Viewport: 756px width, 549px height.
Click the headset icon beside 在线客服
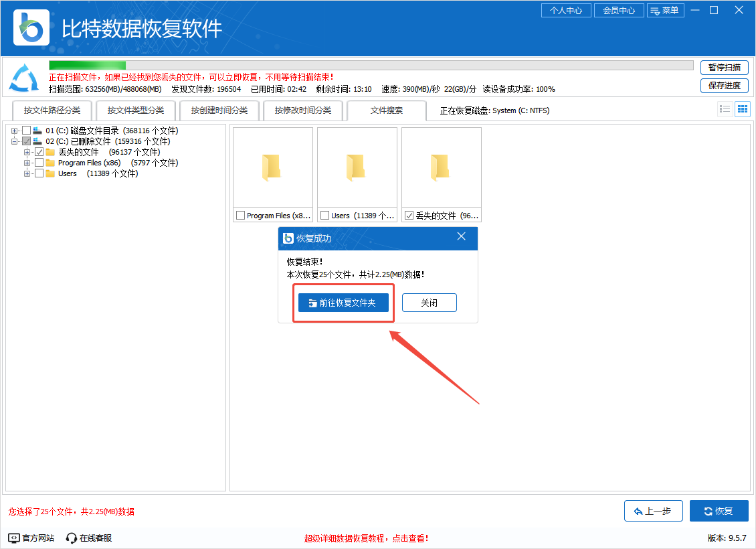point(72,538)
